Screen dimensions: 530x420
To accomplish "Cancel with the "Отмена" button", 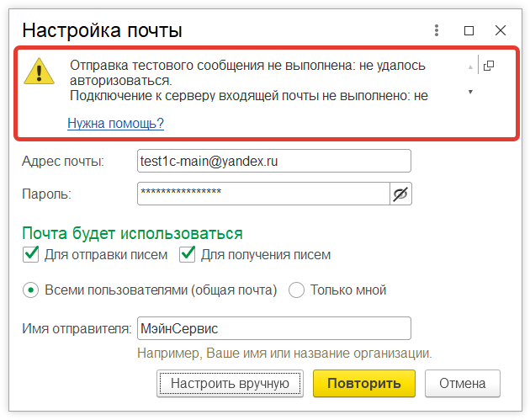I will 462,384.
